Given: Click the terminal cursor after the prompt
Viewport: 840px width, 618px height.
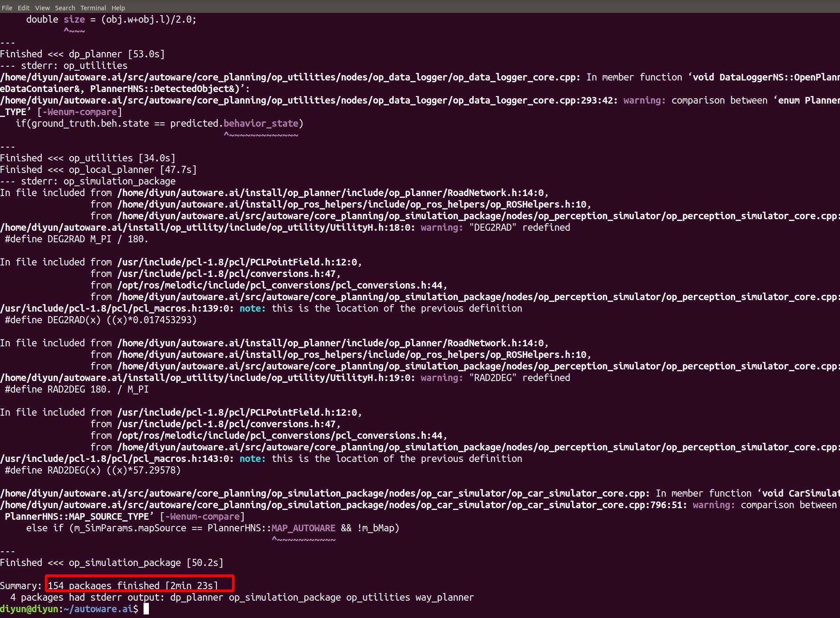Looking at the screenshot, I should coord(146,609).
